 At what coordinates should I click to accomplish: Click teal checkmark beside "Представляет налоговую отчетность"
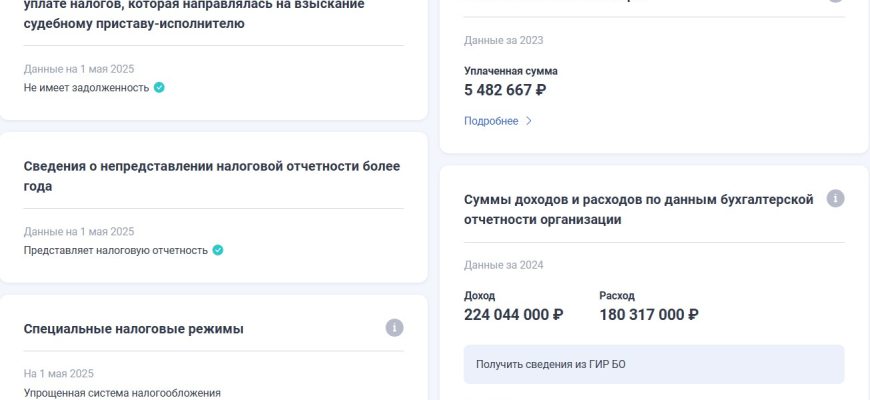(218, 250)
